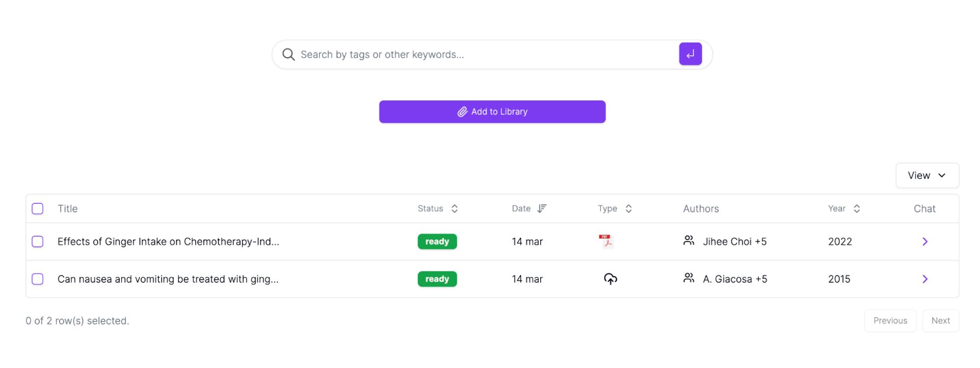Open chat arrow for Ginger Intake paper
Viewport: 980px width, 368px height.
pyautogui.click(x=925, y=242)
